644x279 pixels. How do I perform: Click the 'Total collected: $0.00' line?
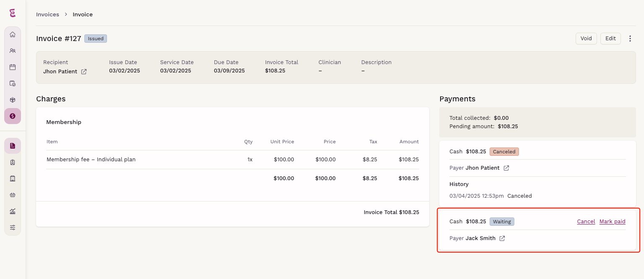coord(479,118)
